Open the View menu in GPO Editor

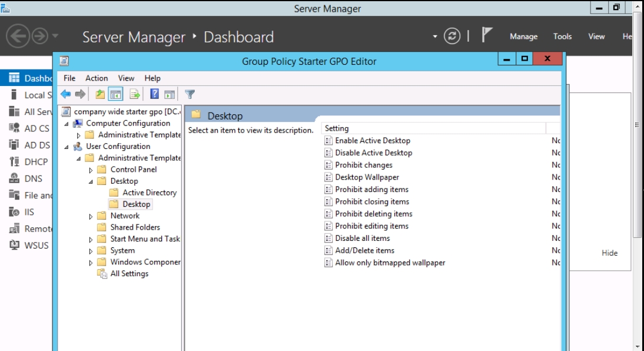(x=126, y=78)
